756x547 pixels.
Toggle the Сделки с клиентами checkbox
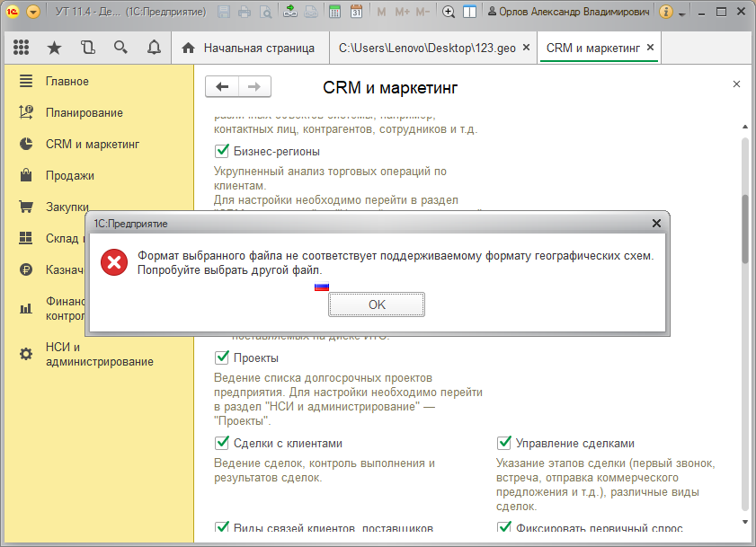coord(222,443)
